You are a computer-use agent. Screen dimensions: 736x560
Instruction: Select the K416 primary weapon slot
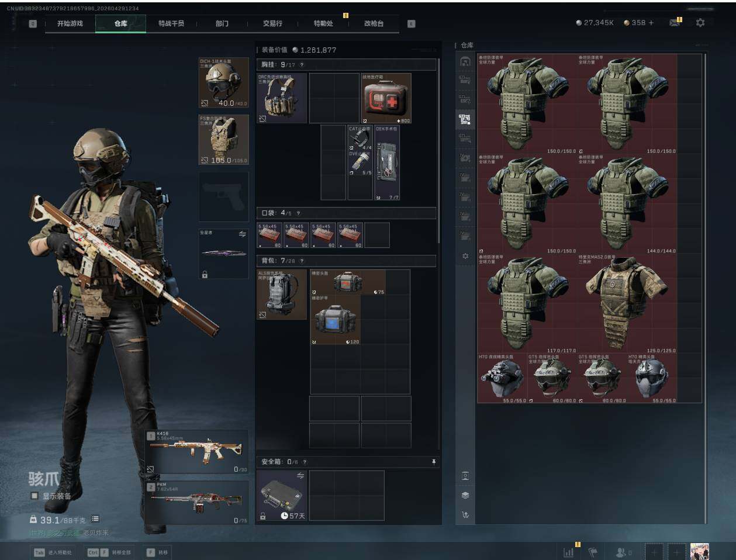click(x=197, y=452)
